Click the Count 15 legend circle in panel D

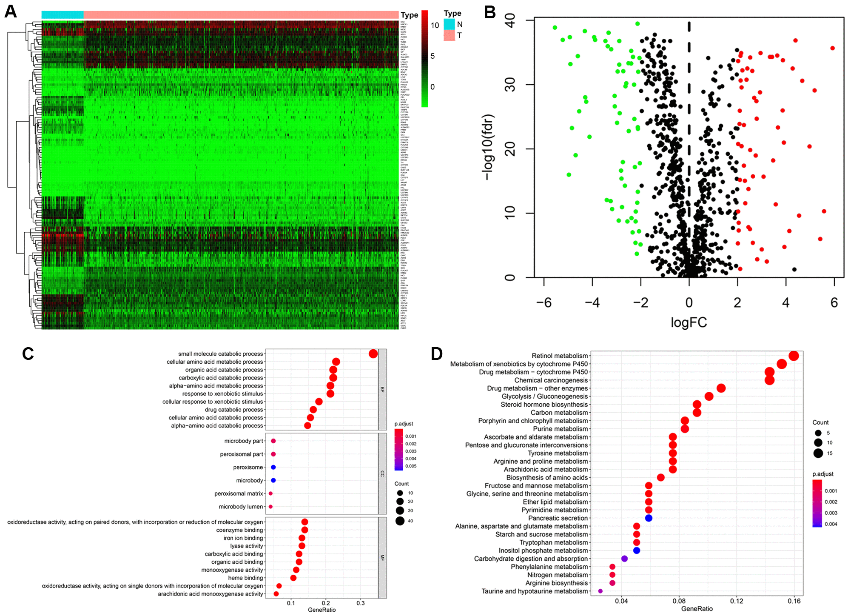point(818,453)
